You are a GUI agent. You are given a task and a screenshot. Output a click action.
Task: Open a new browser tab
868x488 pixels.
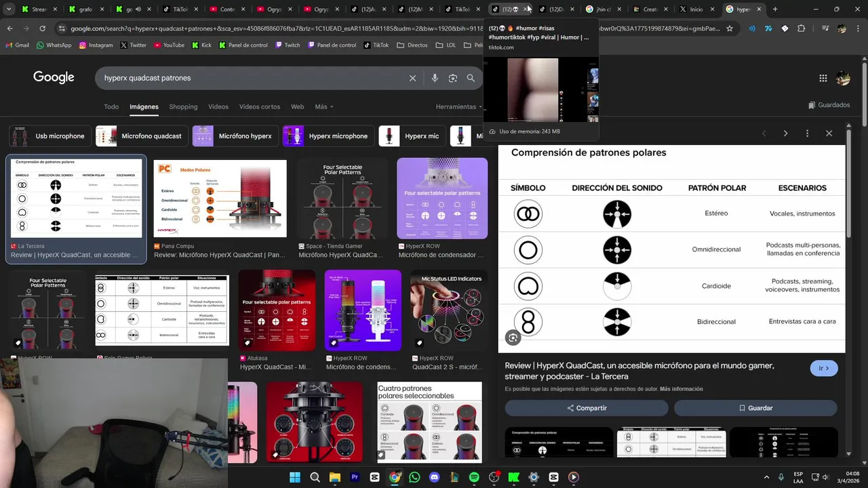click(775, 9)
